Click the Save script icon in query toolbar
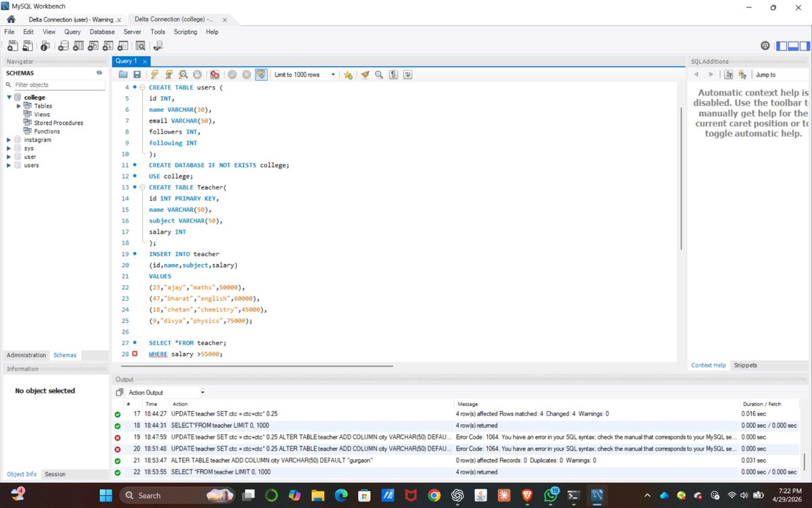Screen dimensions: 812x508 (137, 75)
